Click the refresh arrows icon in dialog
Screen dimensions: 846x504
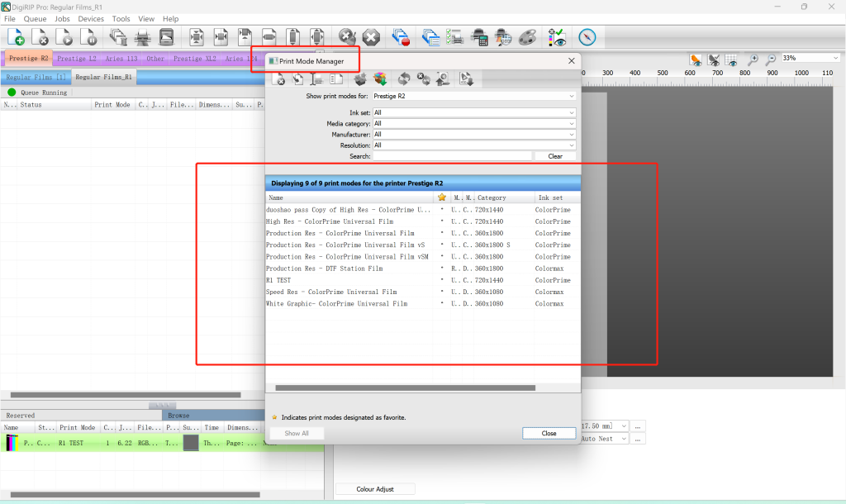point(404,79)
